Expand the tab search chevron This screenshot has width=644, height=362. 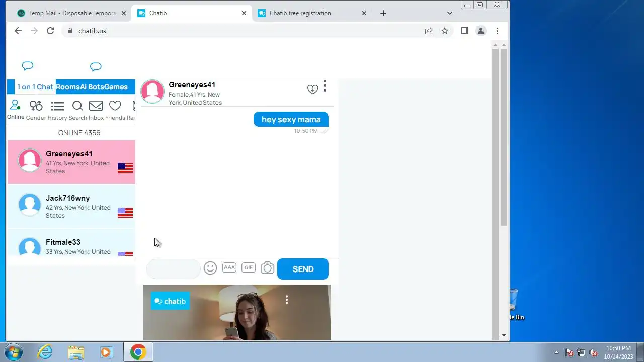point(450,13)
